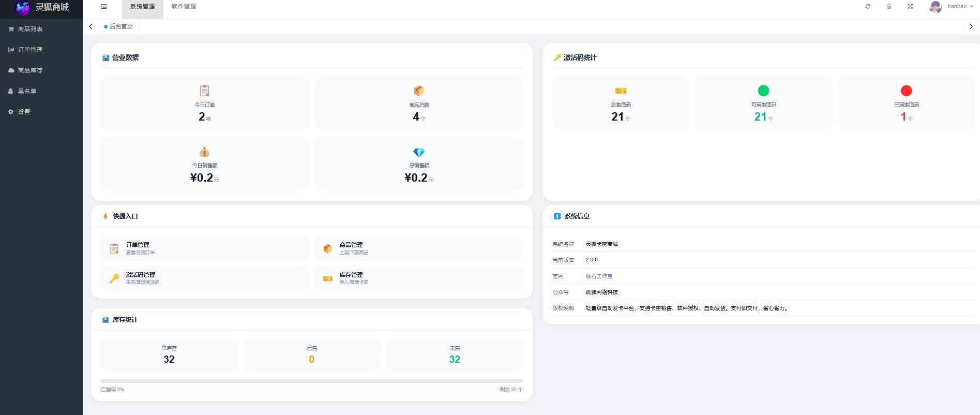
Task: Click the 今日销售额 money bag icon
Action: (x=205, y=152)
